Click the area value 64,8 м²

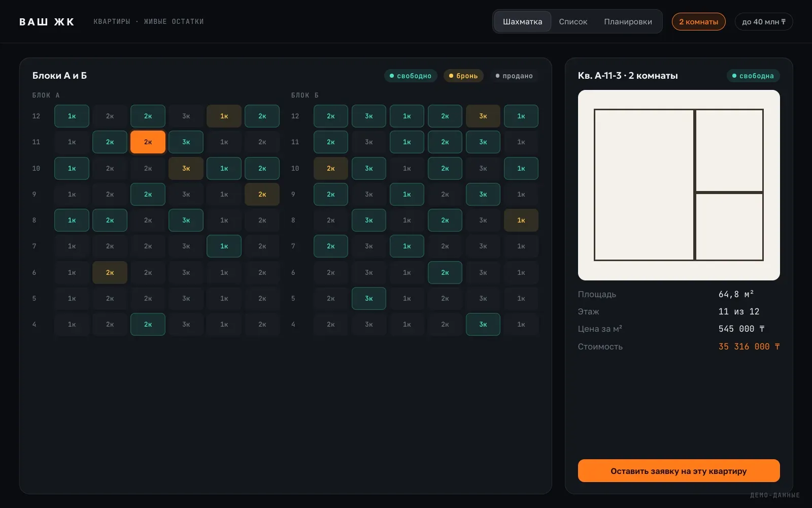click(x=736, y=294)
